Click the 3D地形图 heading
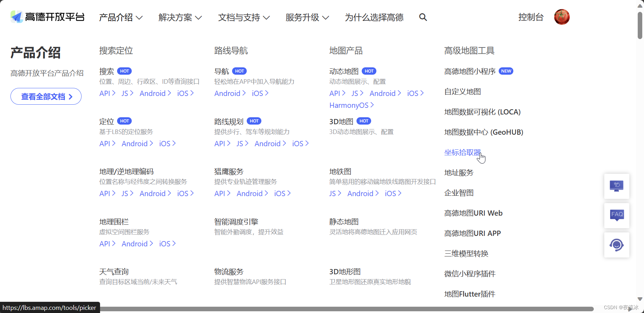 coord(345,272)
